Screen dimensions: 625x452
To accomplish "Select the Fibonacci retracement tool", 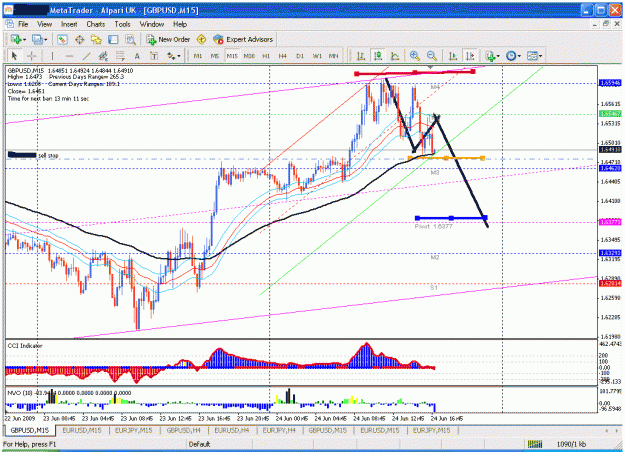I will (x=120, y=56).
